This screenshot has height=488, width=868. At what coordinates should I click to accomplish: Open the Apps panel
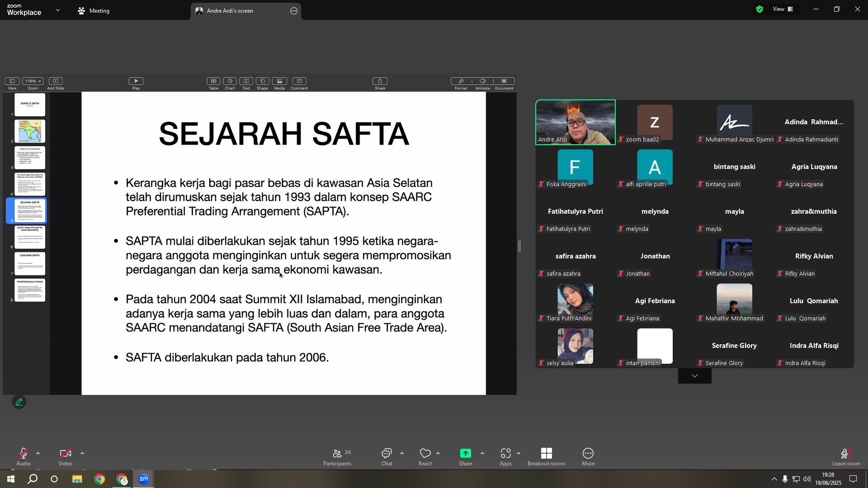pyautogui.click(x=505, y=457)
